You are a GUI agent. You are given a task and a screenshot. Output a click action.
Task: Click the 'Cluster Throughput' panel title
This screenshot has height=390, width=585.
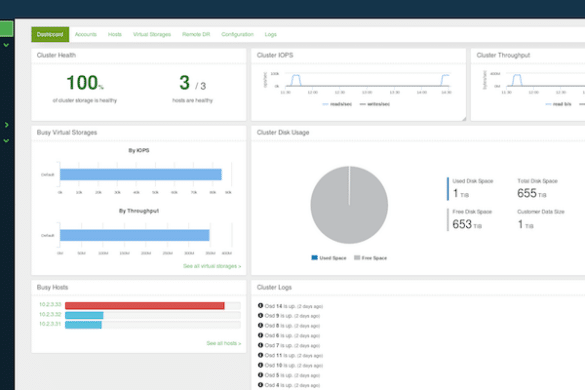click(503, 55)
